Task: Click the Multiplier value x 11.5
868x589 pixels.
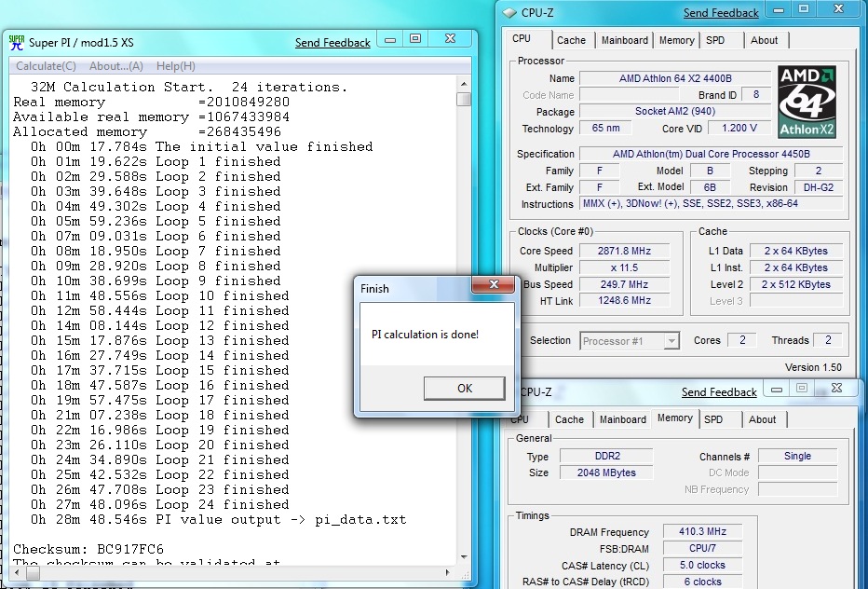Action: point(624,267)
